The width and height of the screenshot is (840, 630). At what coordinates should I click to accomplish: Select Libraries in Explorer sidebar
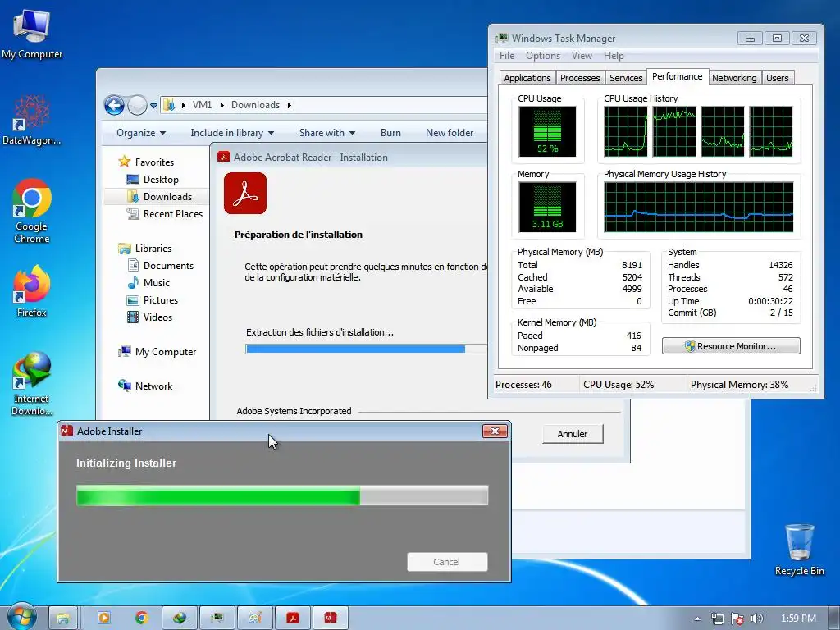[x=153, y=249]
